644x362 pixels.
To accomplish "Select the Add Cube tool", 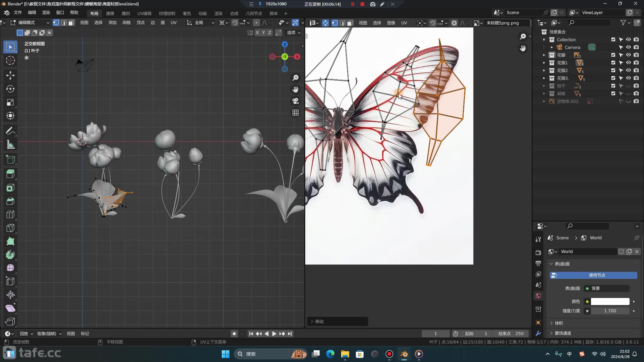I will 10,159.
